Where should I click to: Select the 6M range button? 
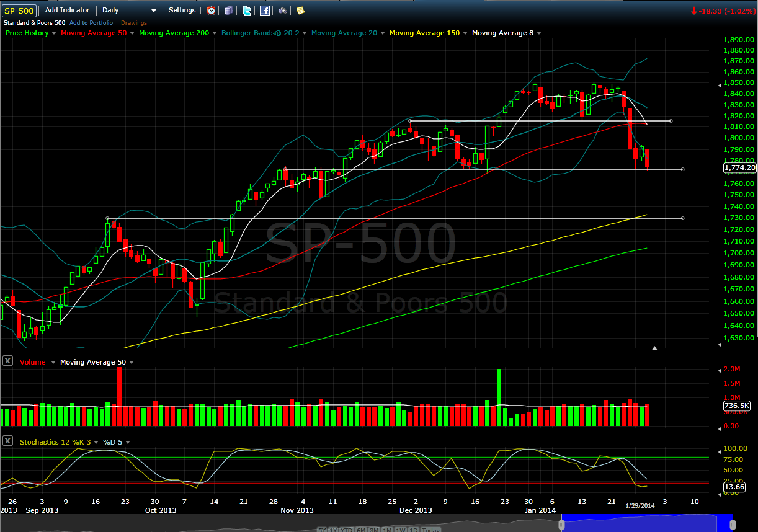(360, 530)
